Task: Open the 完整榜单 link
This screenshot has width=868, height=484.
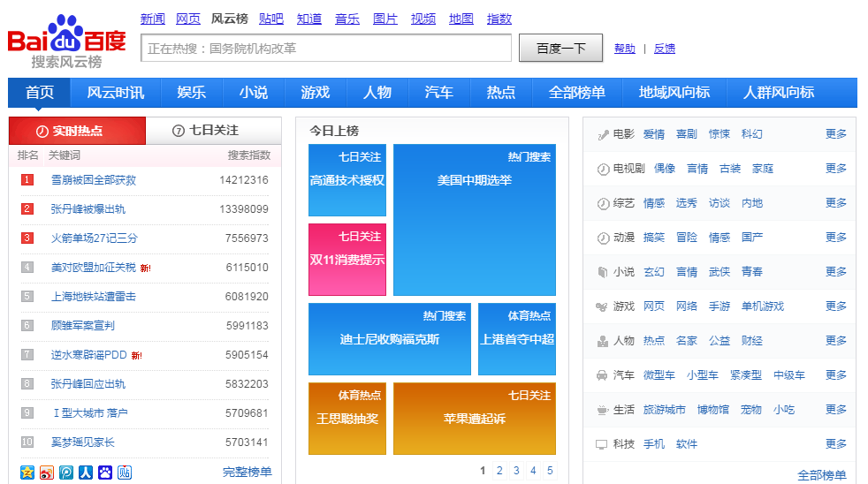Action: click(x=247, y=473)
